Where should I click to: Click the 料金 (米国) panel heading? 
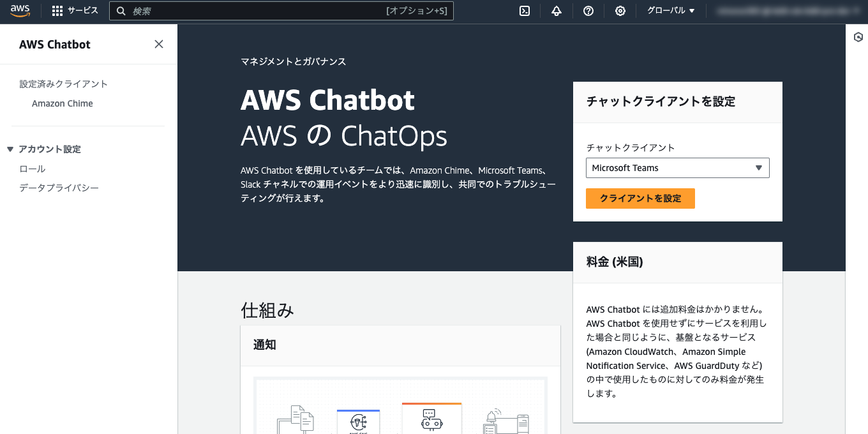615,262
